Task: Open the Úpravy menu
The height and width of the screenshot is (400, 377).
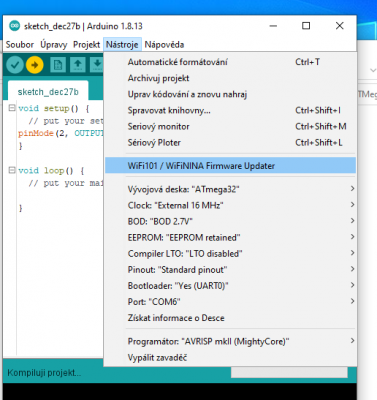Action: point(54,44)
